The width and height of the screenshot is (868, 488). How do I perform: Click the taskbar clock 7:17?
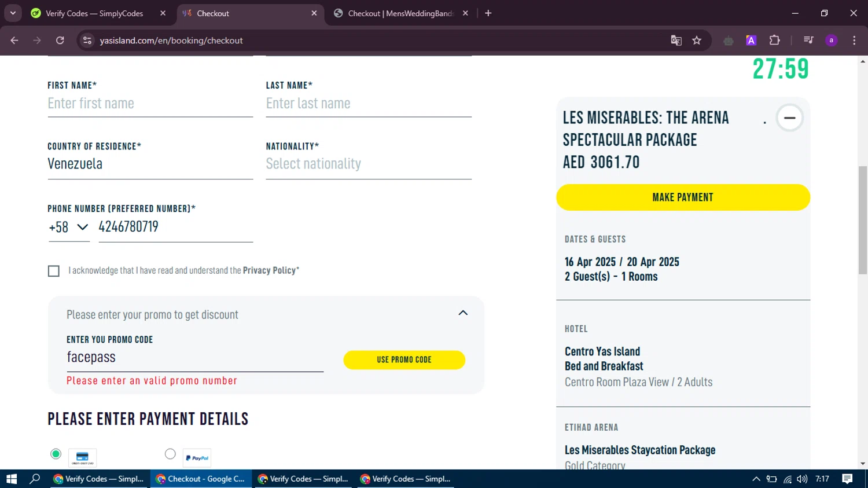pos(822,479)
